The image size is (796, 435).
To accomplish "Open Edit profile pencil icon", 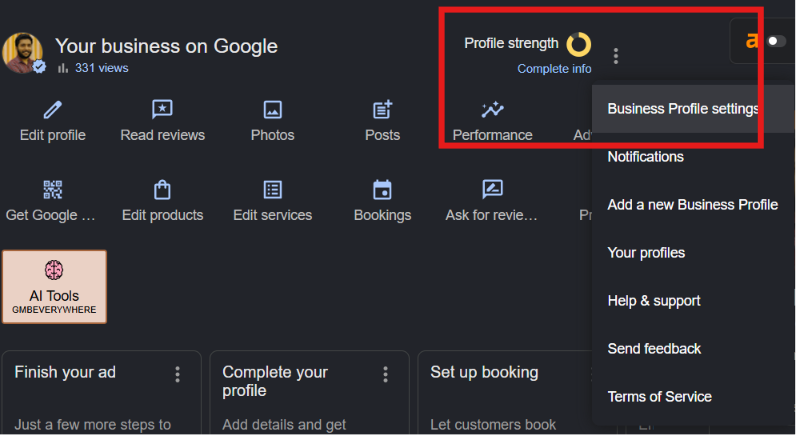I will [53, 109].
